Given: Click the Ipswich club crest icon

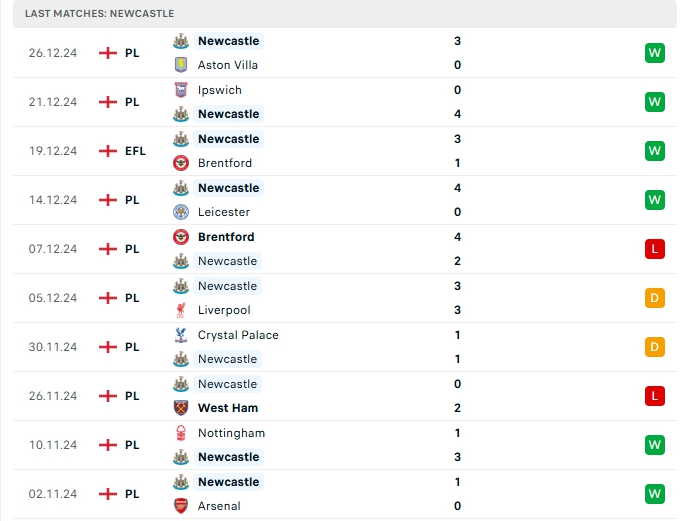Looking at the screenshot, I should tap(181, 90).
